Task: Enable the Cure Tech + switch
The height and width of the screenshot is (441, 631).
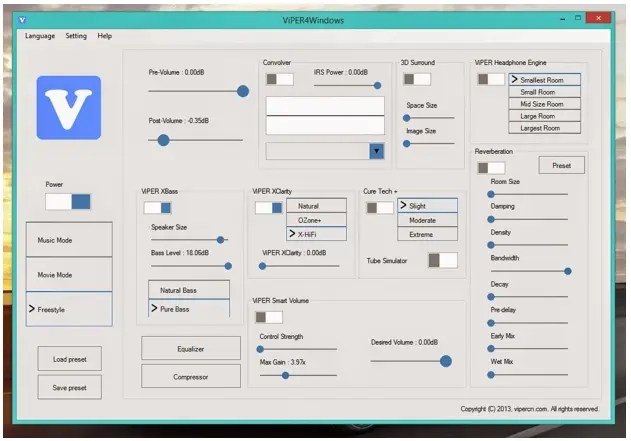Action: click(379, 208)
